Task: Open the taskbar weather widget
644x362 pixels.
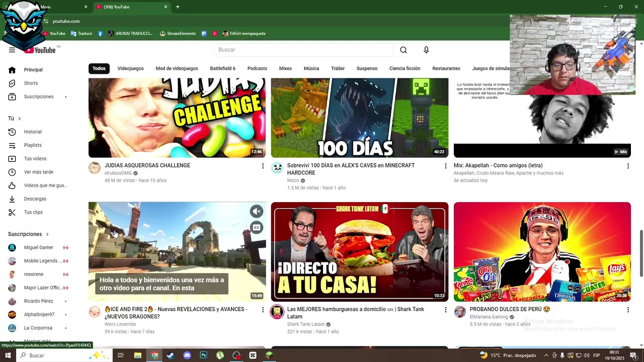Action: (508, 355)
